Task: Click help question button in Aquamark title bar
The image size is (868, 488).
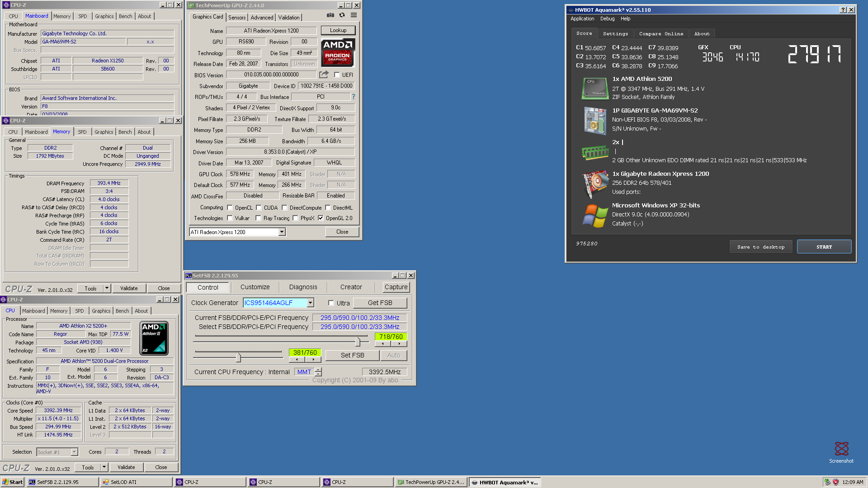Action: (843, 10)
